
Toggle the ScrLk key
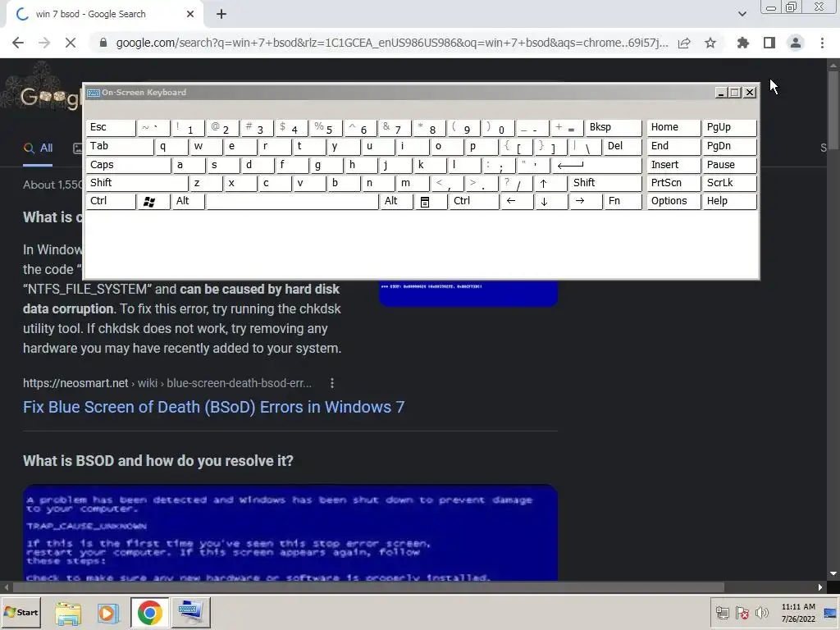[x=728, y=183]
